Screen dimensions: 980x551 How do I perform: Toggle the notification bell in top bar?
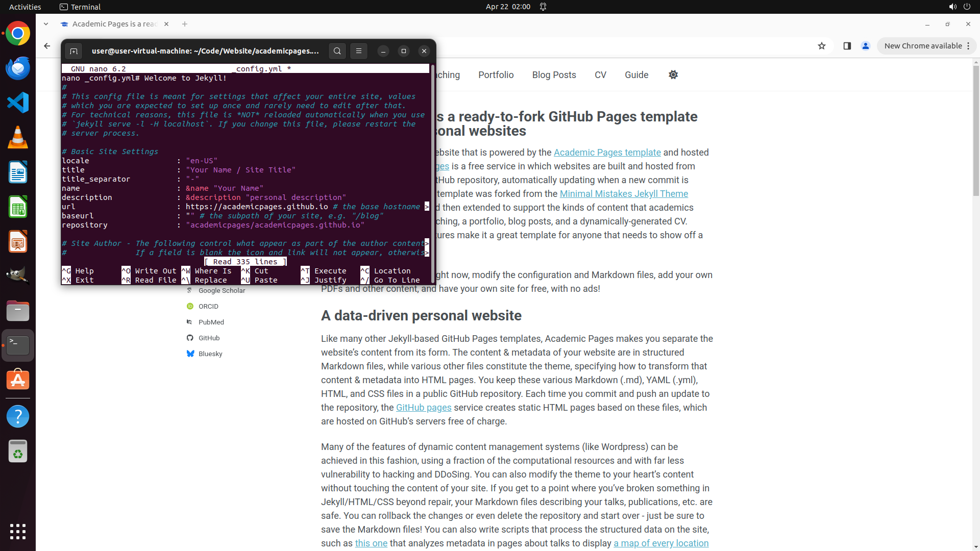[x=543, y=7]
